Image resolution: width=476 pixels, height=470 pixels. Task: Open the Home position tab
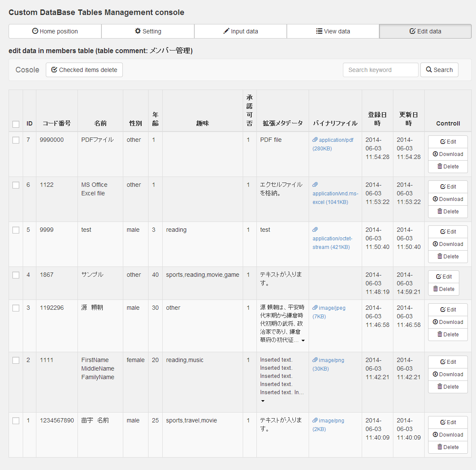(x=55, y=31)
